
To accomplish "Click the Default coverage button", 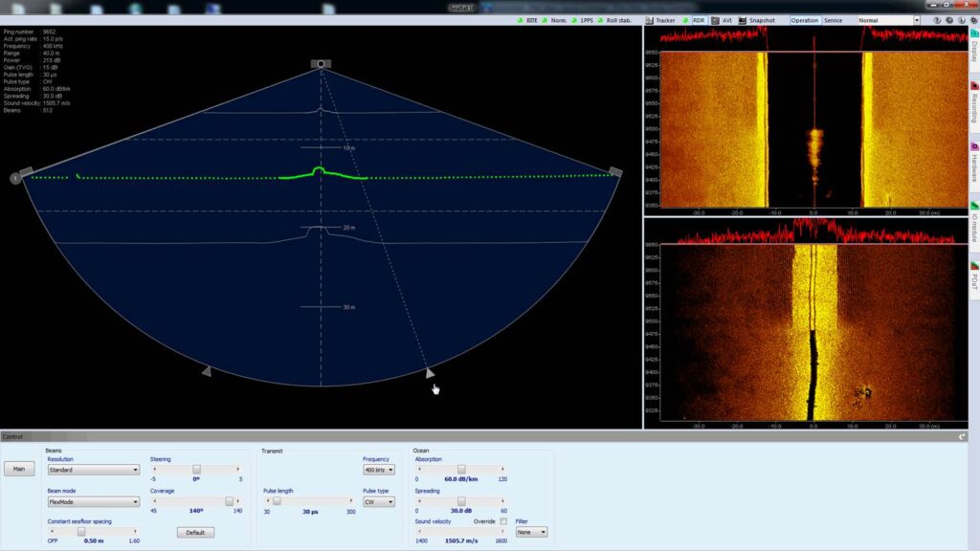I will click(195, 532).
